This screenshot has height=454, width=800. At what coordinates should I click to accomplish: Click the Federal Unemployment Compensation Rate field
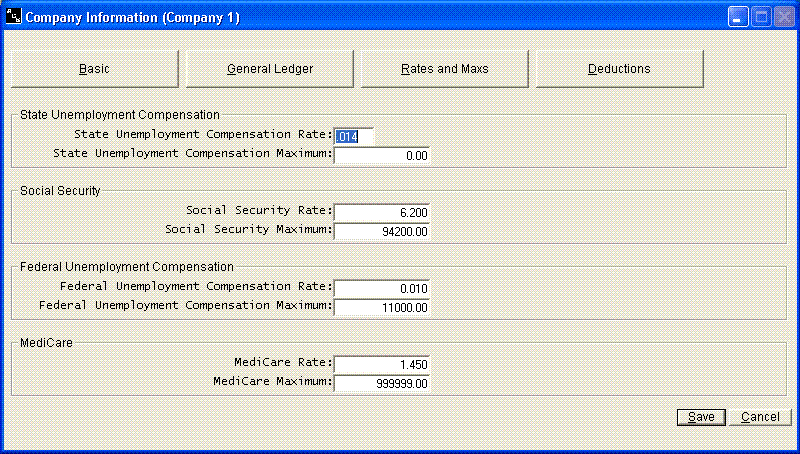[x=382, y=287]
